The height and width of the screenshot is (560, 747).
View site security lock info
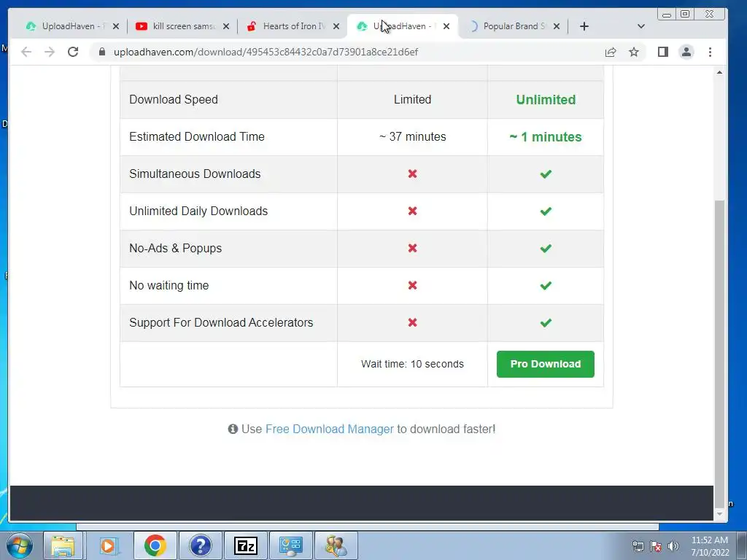pyautogui.click(x=101, y=52)
